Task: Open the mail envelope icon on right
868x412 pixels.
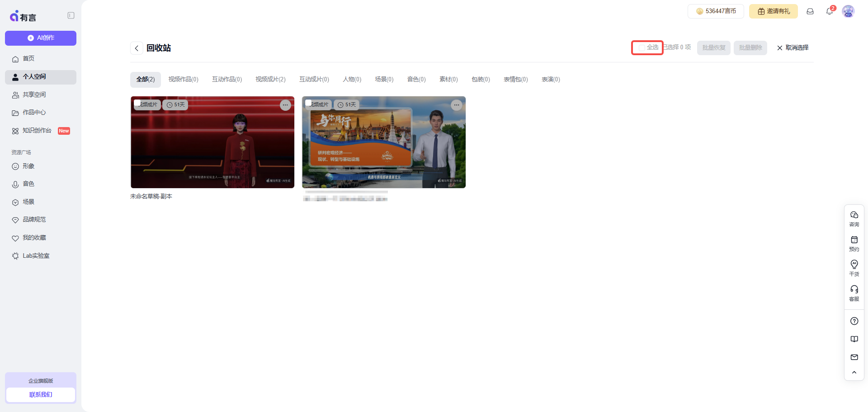Action: point(854,357)
